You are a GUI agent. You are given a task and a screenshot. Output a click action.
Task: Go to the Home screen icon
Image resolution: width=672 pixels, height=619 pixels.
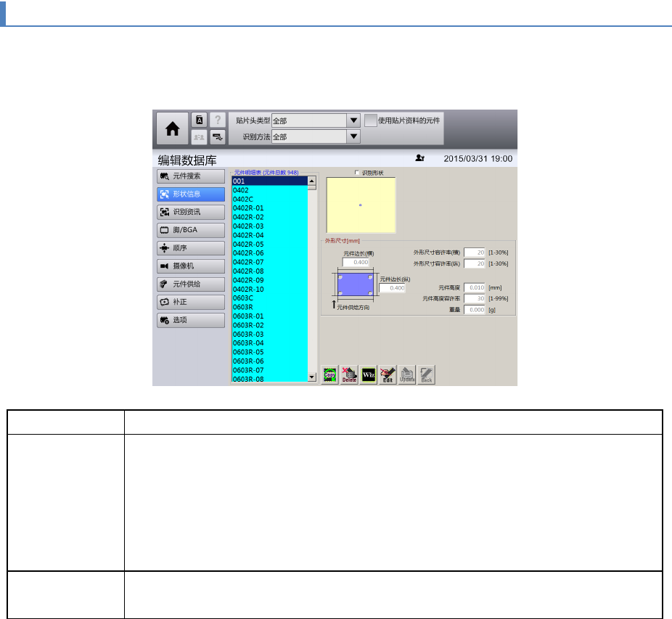[172, 128]
